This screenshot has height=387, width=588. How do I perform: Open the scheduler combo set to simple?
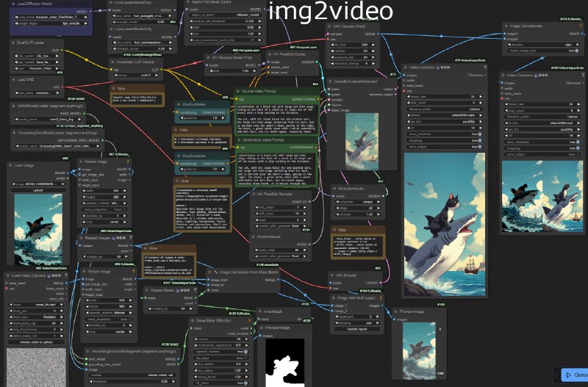(357, 202)
